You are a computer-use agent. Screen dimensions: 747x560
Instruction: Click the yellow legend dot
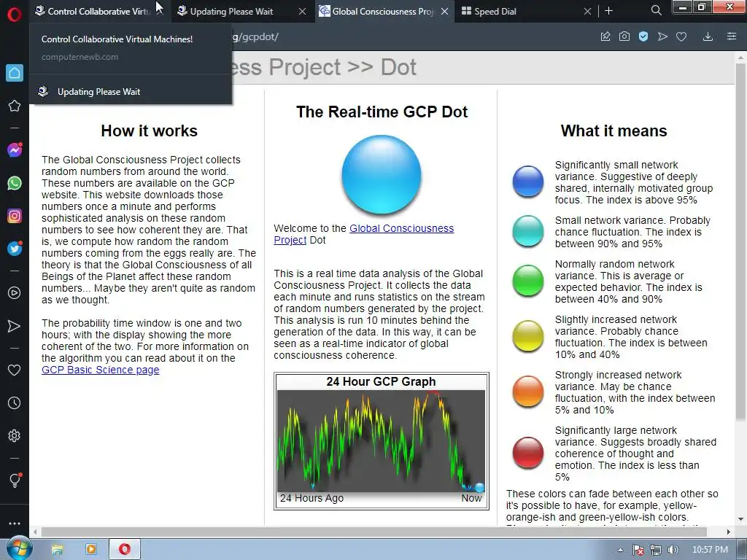528,336
